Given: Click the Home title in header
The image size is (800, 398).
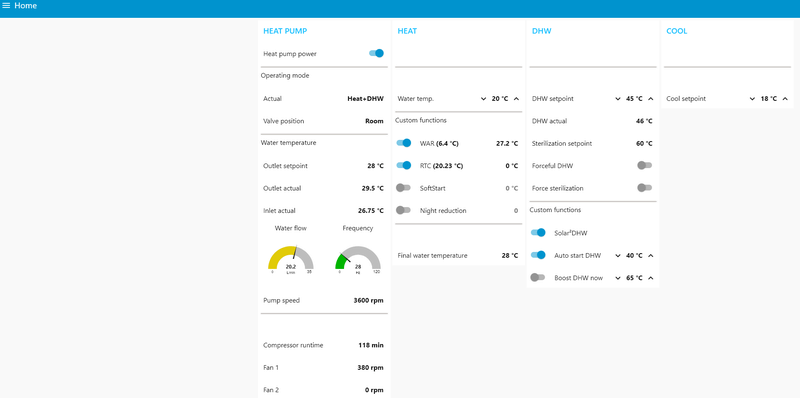Looking at the screenshot, I should [x=26, y=6].
